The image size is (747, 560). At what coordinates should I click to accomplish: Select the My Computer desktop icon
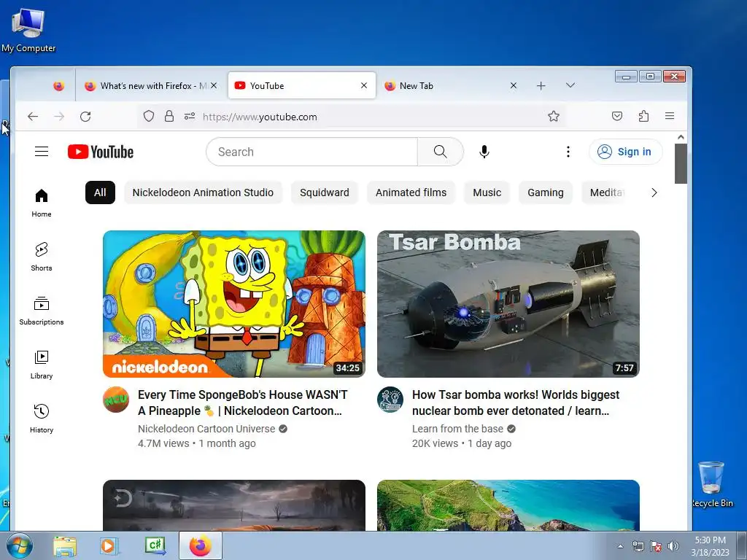(28, 30)
